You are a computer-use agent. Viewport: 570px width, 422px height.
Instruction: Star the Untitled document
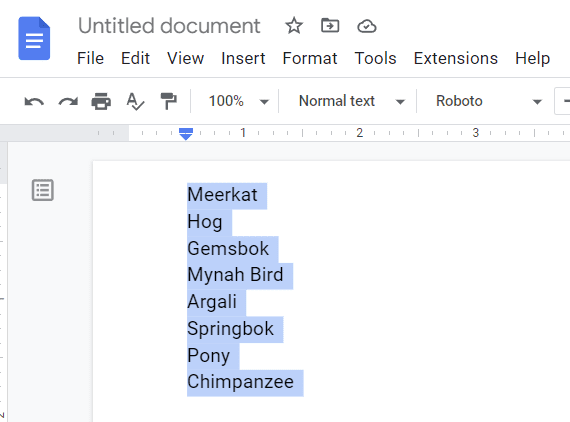[294, 26]
